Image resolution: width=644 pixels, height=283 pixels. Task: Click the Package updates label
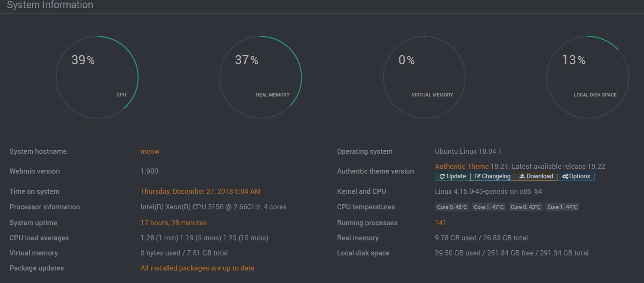pos(37,268)
